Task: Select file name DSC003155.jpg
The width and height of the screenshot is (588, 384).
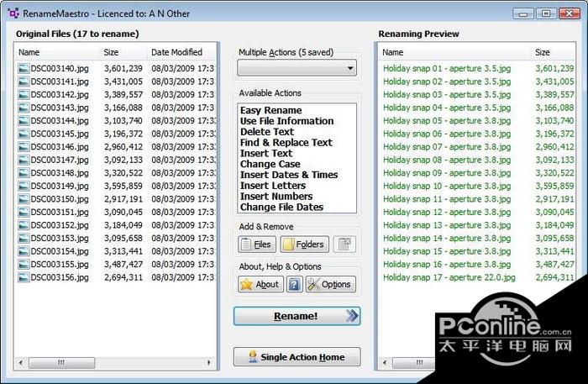Action: [x=60, y=265]
